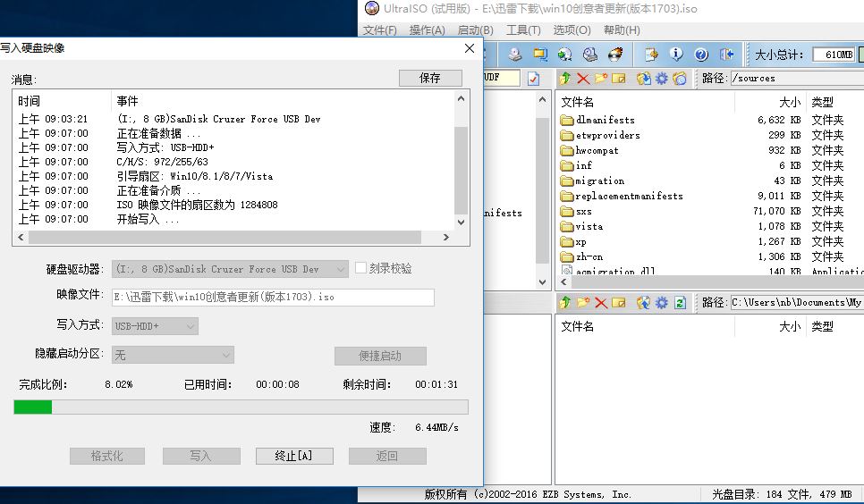
Task: Click 文件名 column header in /sources pane
Action: coord(578,102)
